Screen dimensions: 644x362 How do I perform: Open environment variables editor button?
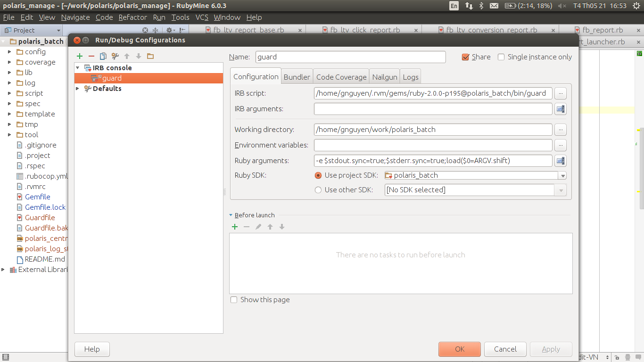(561, 145)
